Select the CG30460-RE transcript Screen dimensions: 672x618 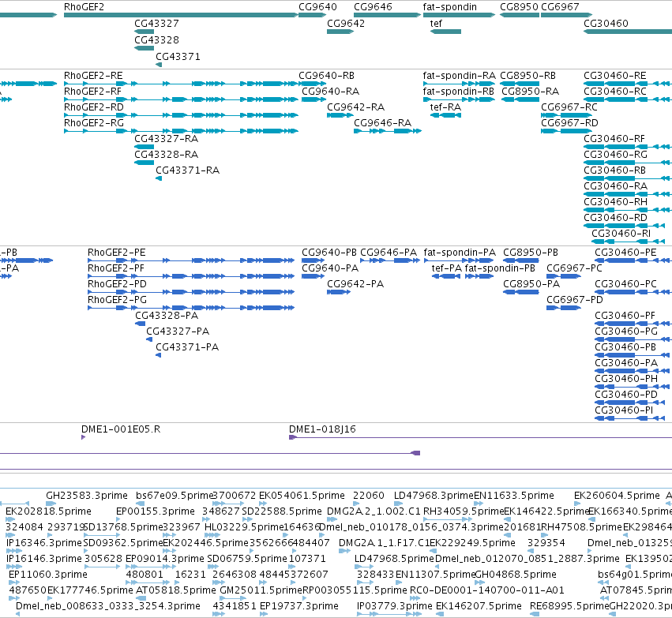point(615,76)
